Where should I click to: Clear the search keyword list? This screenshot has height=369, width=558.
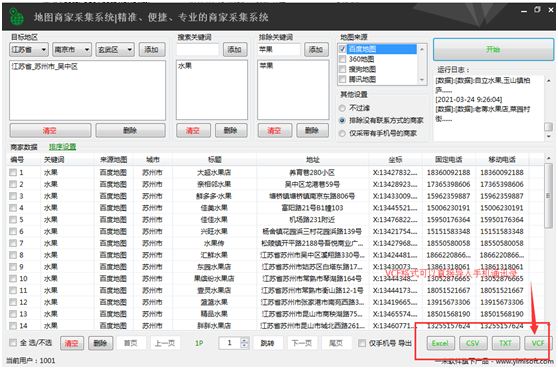(193, 131)
